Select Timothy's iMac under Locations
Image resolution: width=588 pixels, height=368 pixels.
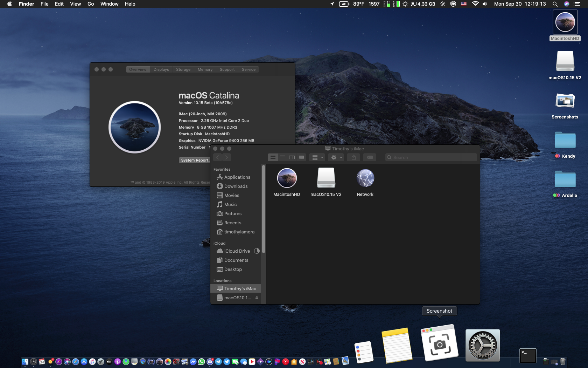236,288
